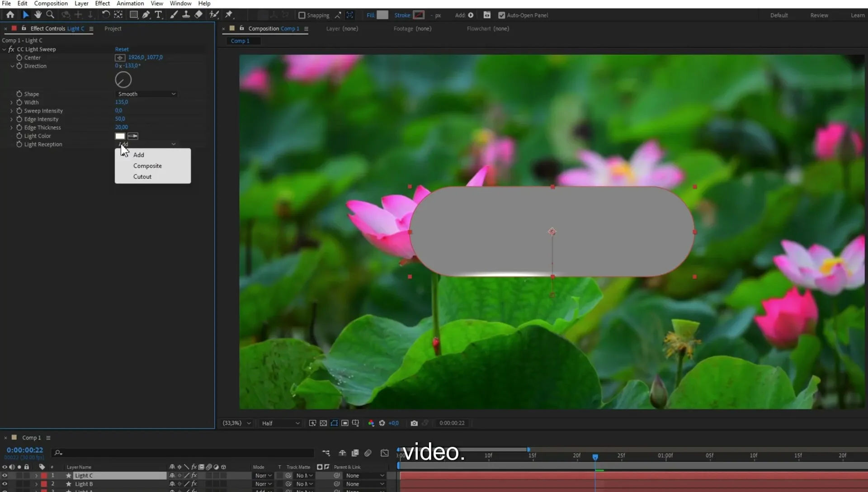The image size is (868, 492).
Task: Select the Brush tool
Action: [174, 15]
